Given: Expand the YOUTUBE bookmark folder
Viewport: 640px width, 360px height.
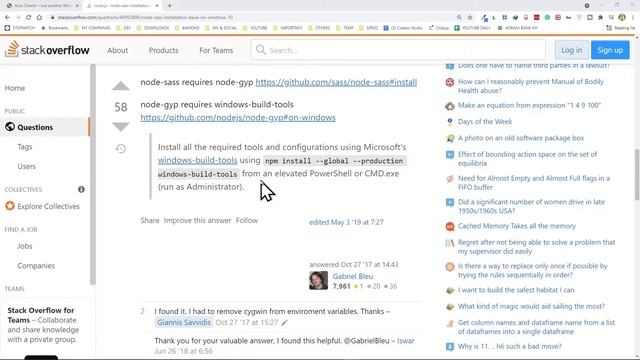Looking at the screenshot, I should point(255,28).
